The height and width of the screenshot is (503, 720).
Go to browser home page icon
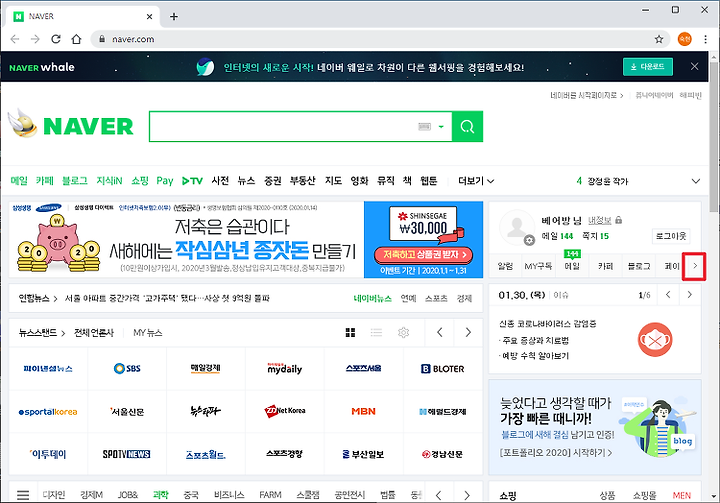click(x=76, y=39)
